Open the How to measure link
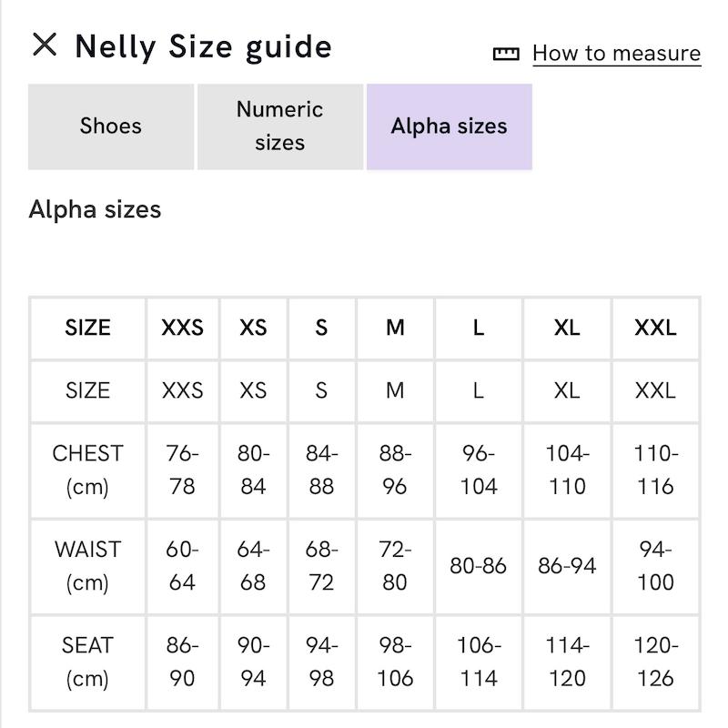This screenshot has width=728, height=728. tap(617, 54)
